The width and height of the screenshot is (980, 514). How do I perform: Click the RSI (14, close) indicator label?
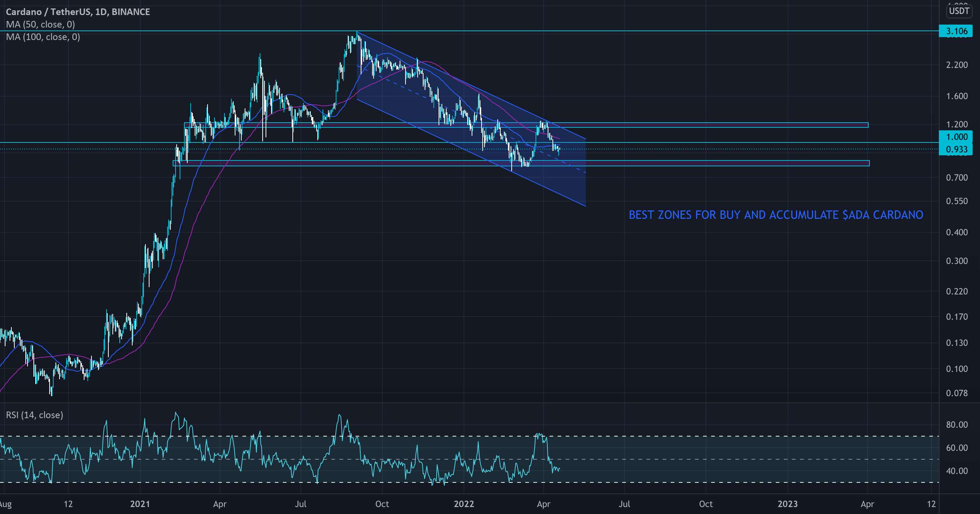35,415
